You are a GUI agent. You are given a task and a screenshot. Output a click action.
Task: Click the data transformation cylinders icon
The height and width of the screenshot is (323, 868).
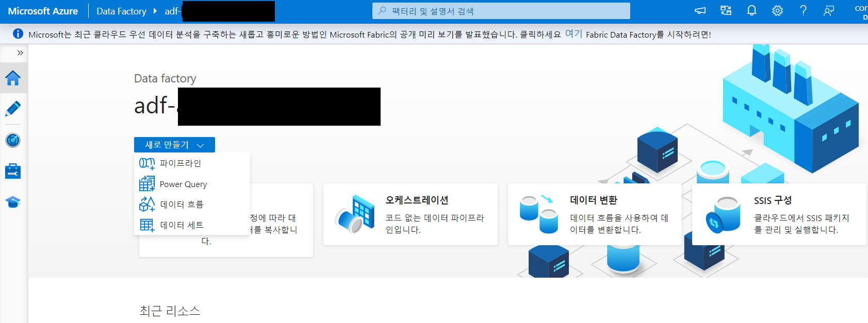pyautogui.click(x=539, y=214)
